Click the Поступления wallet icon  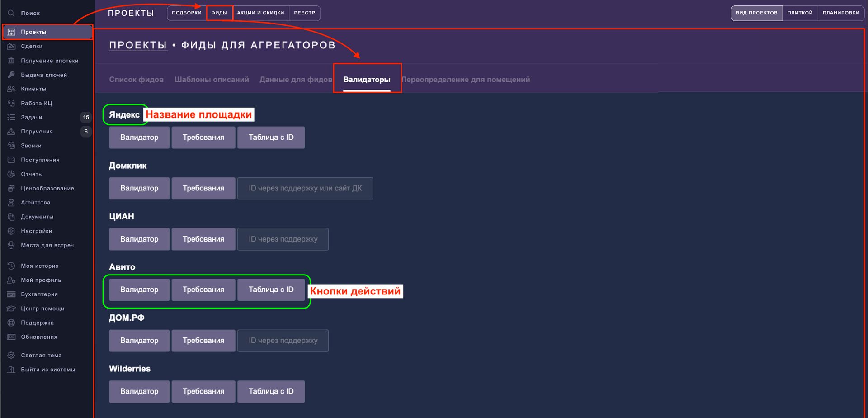11,160
